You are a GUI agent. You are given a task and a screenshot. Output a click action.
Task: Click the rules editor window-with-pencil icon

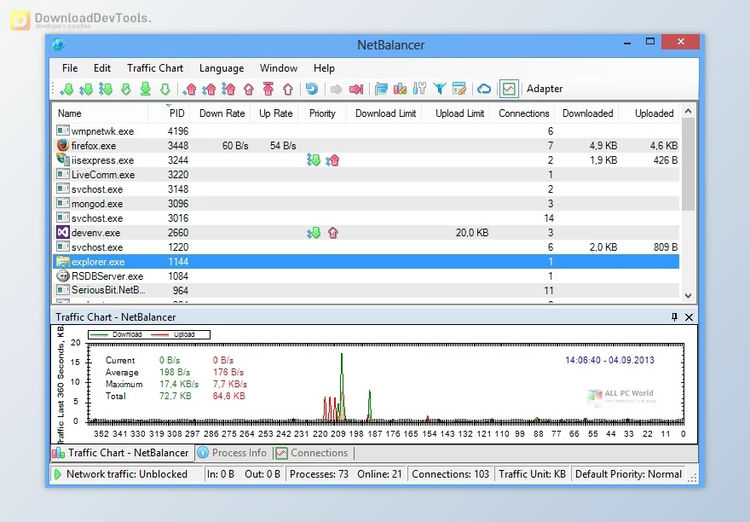459,89
